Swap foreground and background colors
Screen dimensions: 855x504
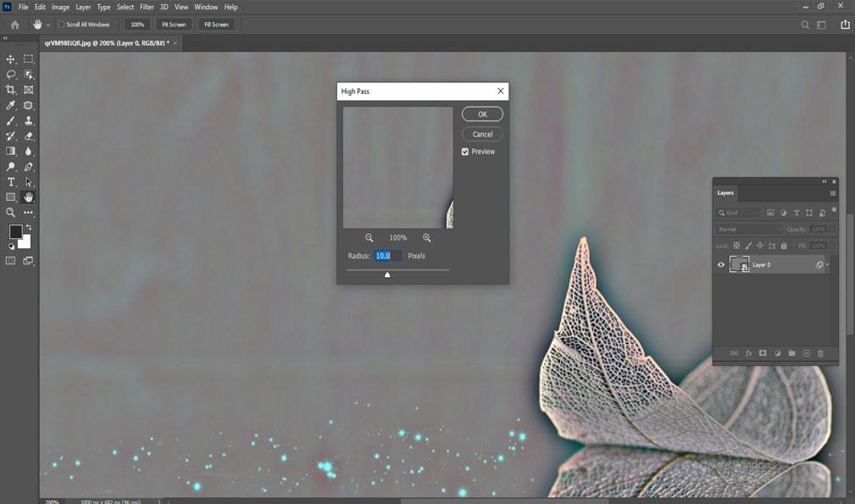pyautogui.click(x=28, y=227)
